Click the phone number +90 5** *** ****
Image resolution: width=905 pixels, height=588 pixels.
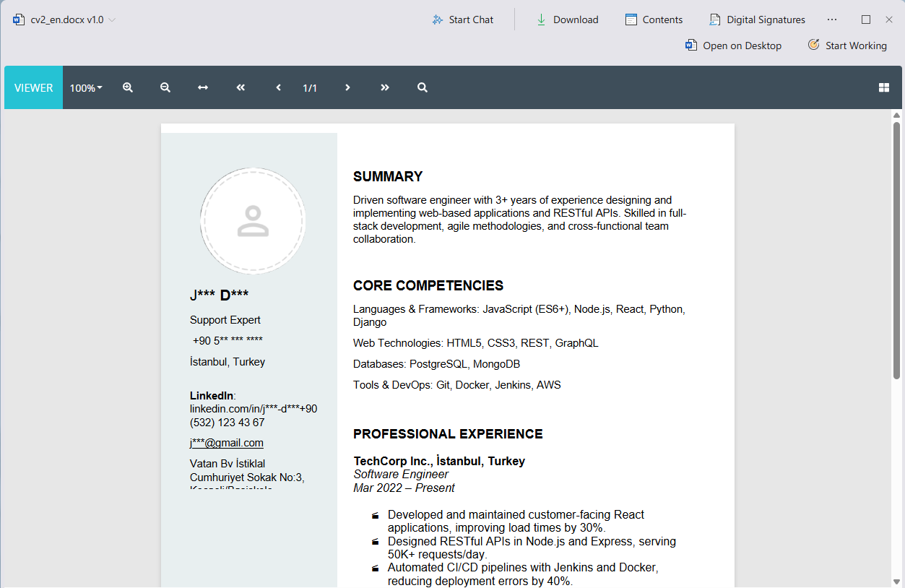tap(228, 341)
